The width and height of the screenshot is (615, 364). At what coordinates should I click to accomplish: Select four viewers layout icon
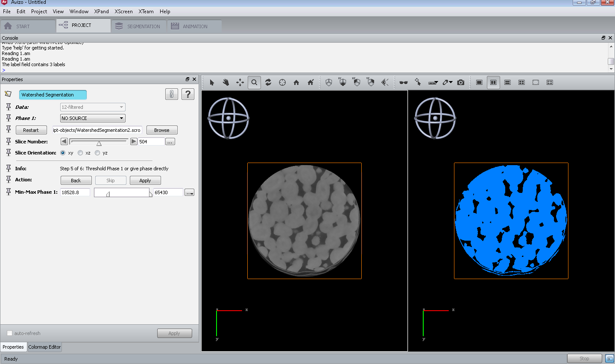coord(521,82)
